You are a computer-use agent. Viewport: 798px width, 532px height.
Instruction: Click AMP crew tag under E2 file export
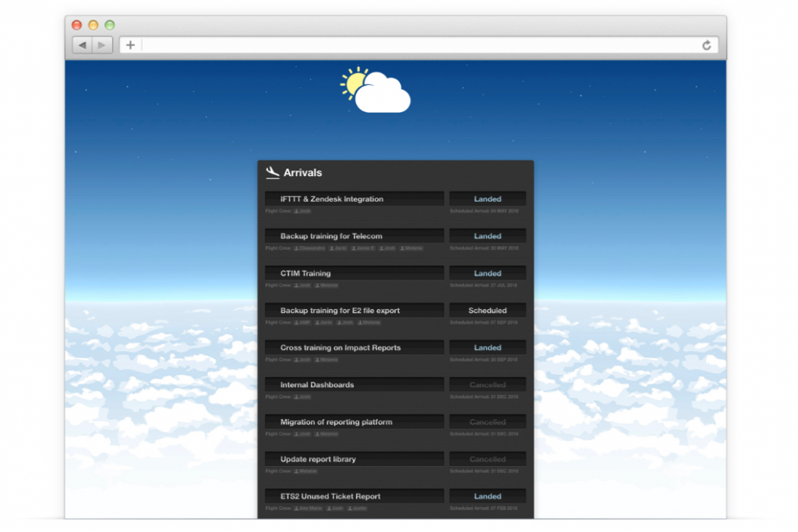[302, 322]
